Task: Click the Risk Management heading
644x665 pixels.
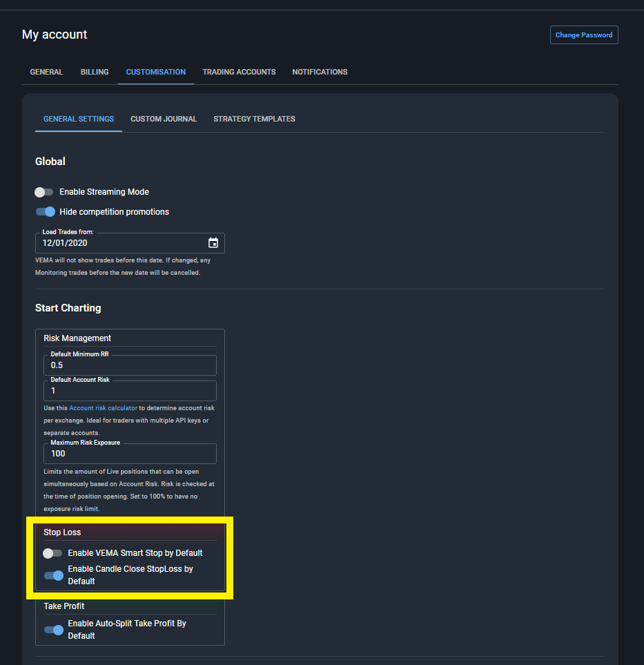Action: 77,338
